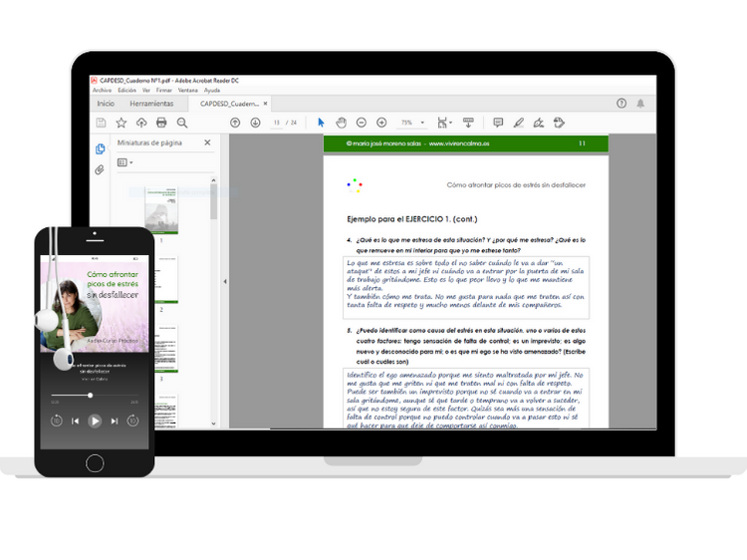Go to next page with down arrow
This screenshot has height=560, width=747.
[255, 123]
